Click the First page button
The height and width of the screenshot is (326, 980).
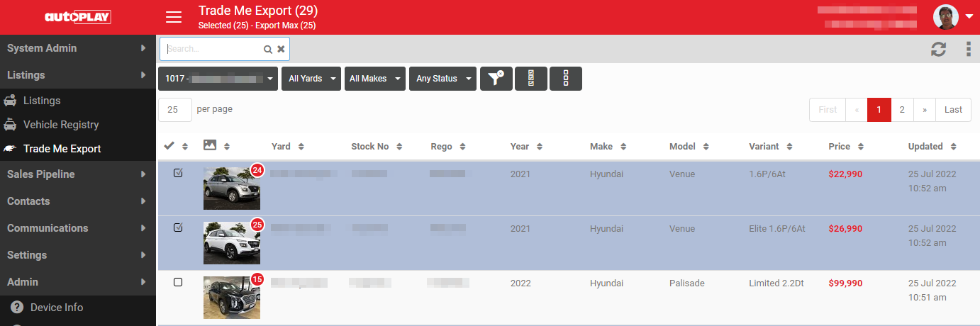[x=828, y=110]
